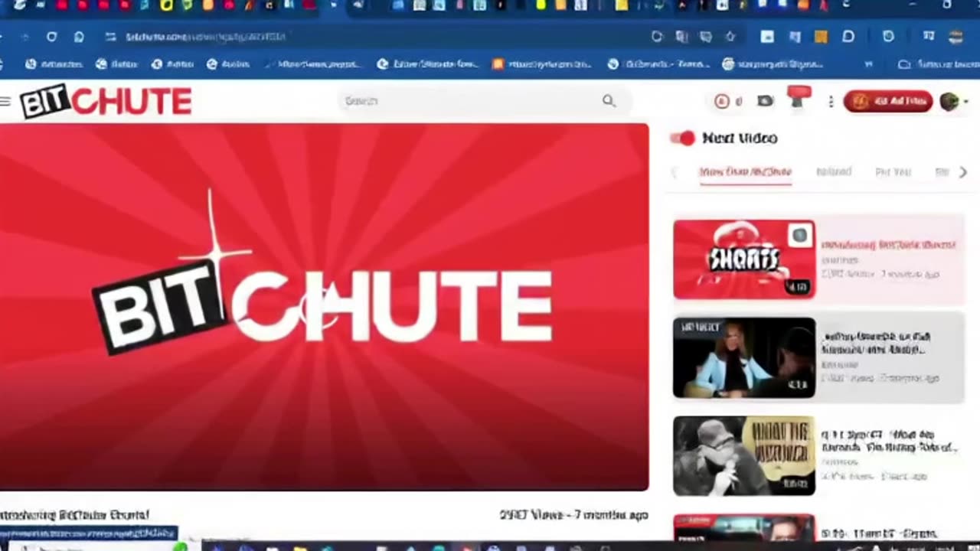Reload the page with the browser refresh icon
Screen dimensions: 980x551
point(51,37)
